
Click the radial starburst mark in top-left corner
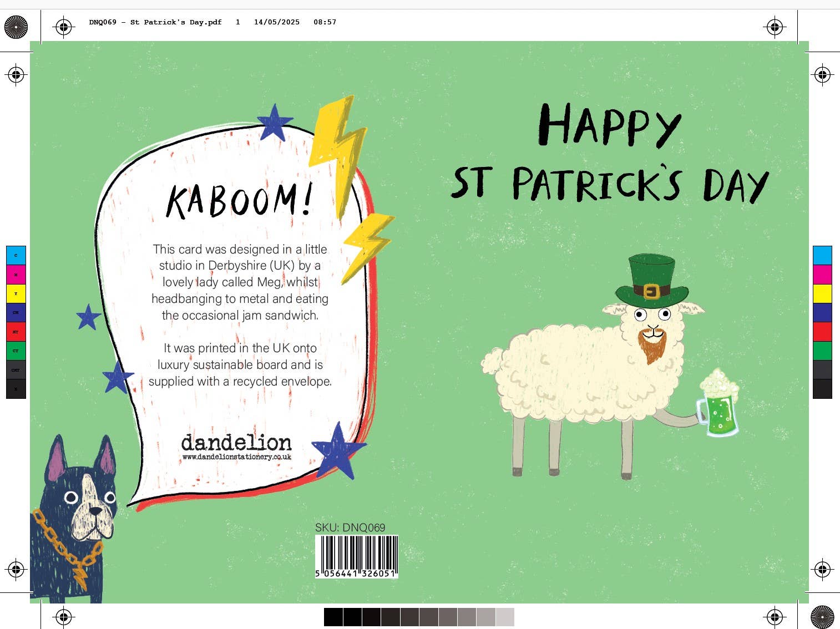(x=16, y=26)
